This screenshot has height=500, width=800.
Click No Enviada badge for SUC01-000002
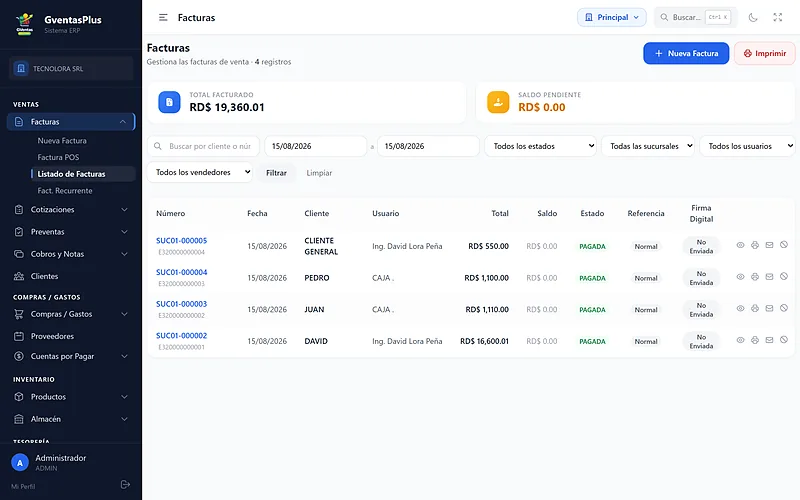701,341
